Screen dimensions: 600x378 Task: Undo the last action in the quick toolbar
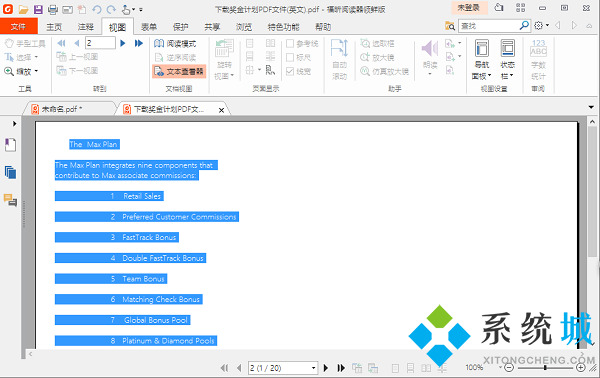(x=97, y=9)
